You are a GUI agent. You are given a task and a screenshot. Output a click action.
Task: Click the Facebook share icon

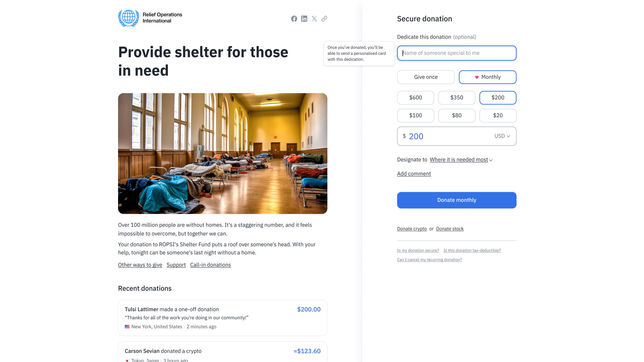(x=294, y=19)
